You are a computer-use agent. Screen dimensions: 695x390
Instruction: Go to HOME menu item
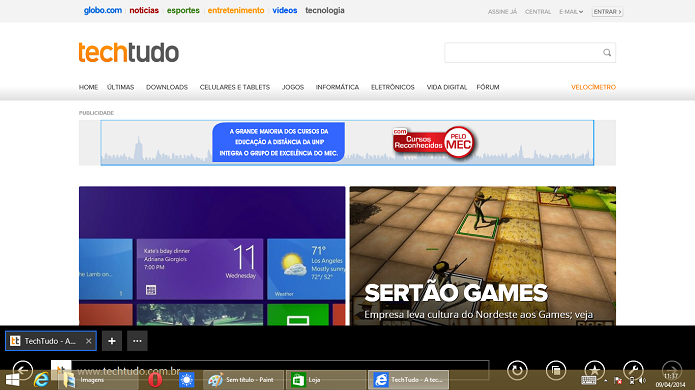click(x=88, y=87)
